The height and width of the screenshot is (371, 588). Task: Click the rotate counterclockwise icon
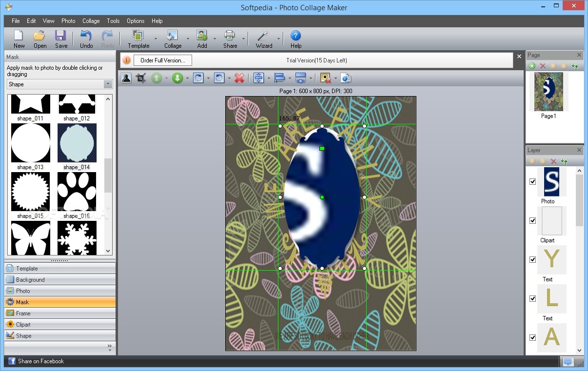point(219,78)
